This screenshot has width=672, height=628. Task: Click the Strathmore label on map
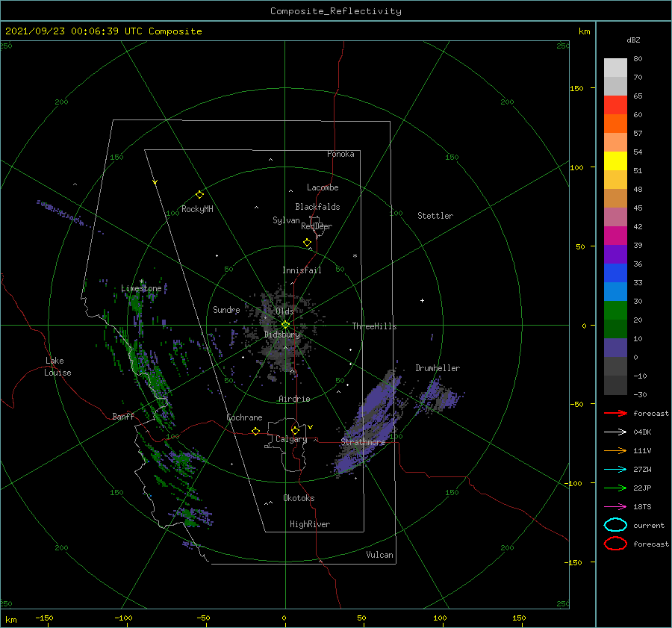click(363, 442)
